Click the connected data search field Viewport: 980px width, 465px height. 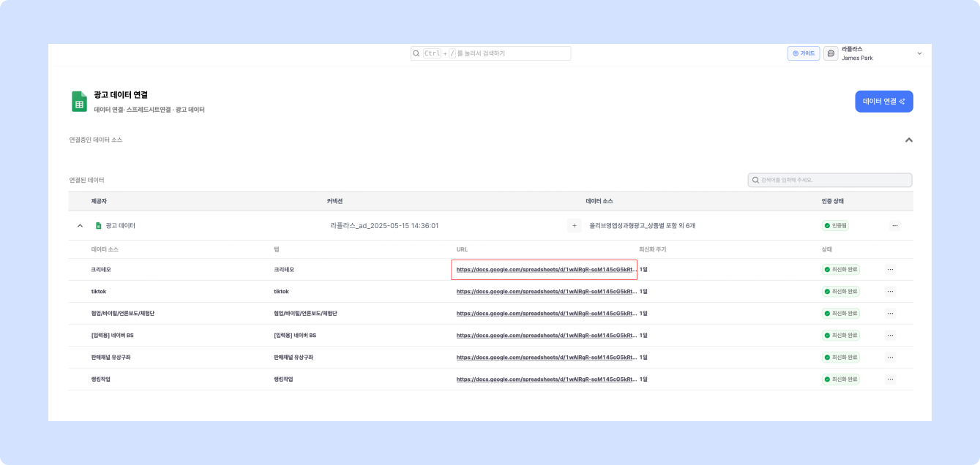[830, 180]
